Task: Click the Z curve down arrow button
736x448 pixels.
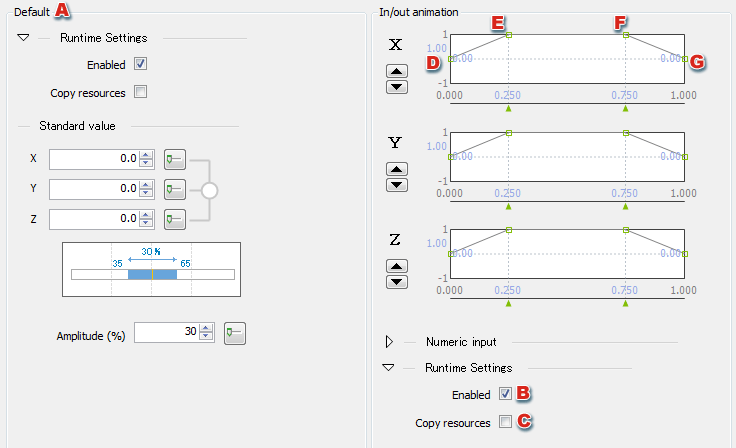Action: coord(397,282)
